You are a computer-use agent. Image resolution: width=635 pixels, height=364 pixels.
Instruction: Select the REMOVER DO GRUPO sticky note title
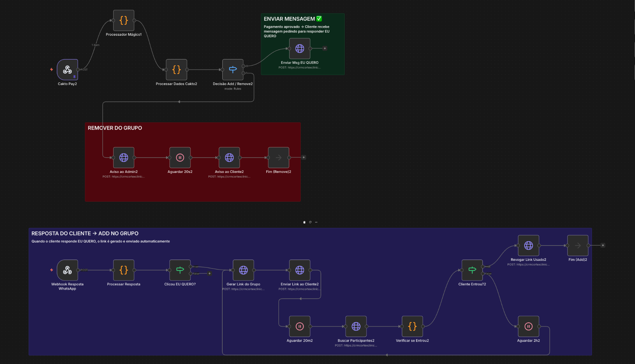pyautogui.click(x=115, y=128)
